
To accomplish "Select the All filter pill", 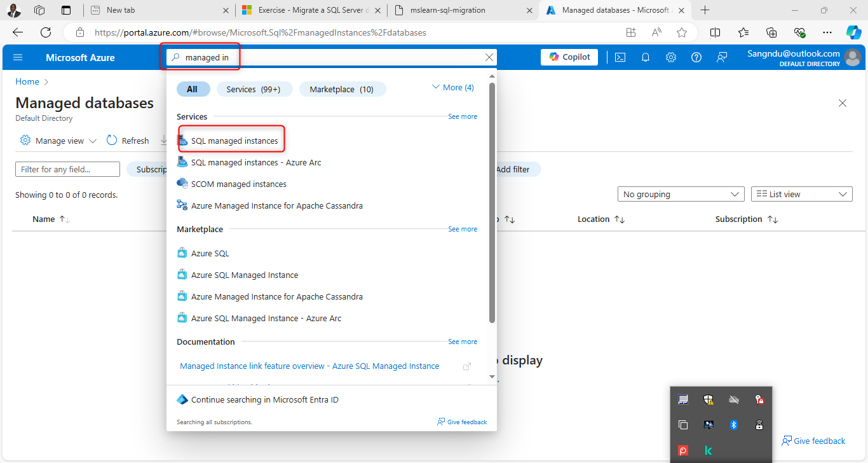I will [x=193, y=90].
